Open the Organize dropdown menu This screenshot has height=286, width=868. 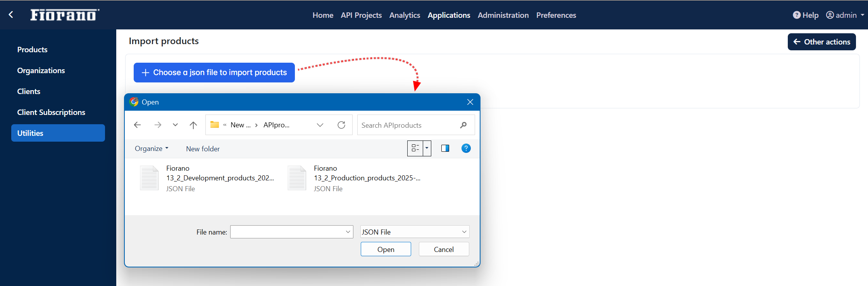(152, 149)
